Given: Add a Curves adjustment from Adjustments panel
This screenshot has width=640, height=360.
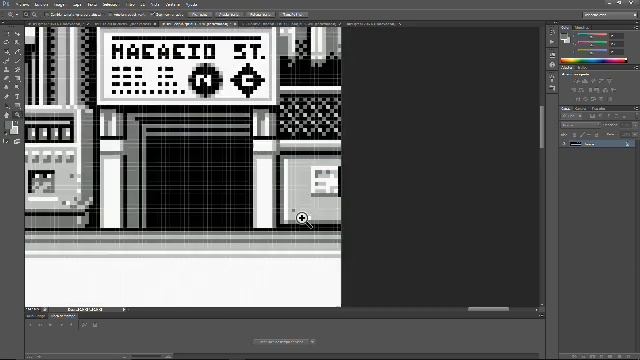Looking at the screenshot, I should coord(593,81).
